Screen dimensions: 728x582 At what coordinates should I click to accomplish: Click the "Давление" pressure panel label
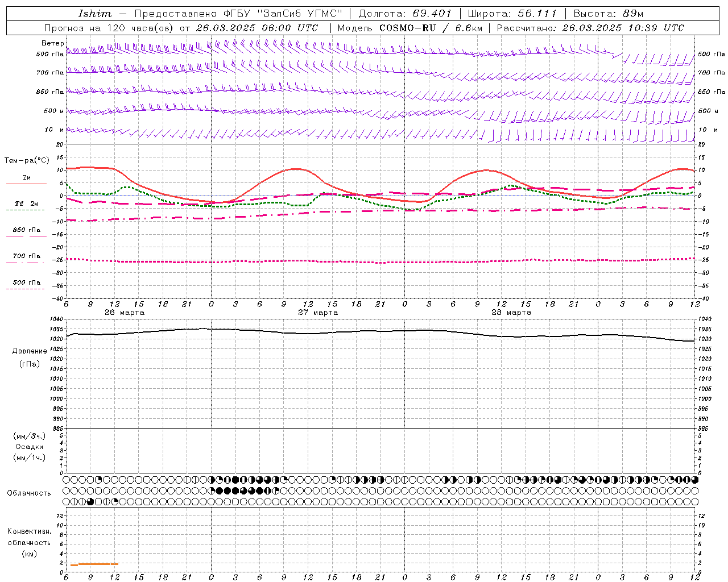click(30, 351)
